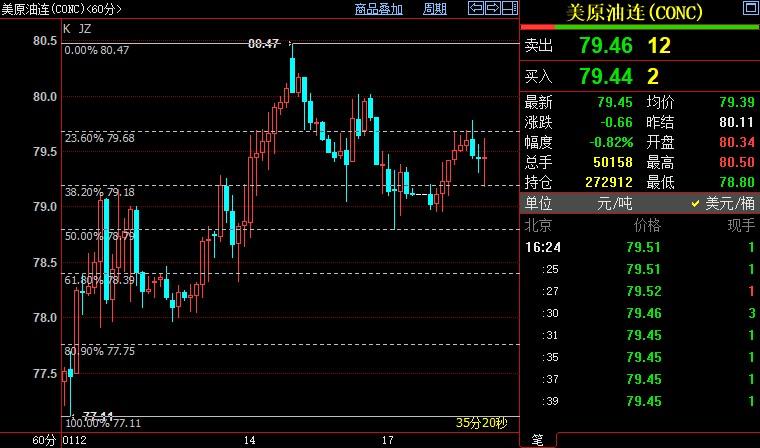Open the 周期 period selector
The width and height of the screenshot is (760, 448).
(x=435, y=9)
